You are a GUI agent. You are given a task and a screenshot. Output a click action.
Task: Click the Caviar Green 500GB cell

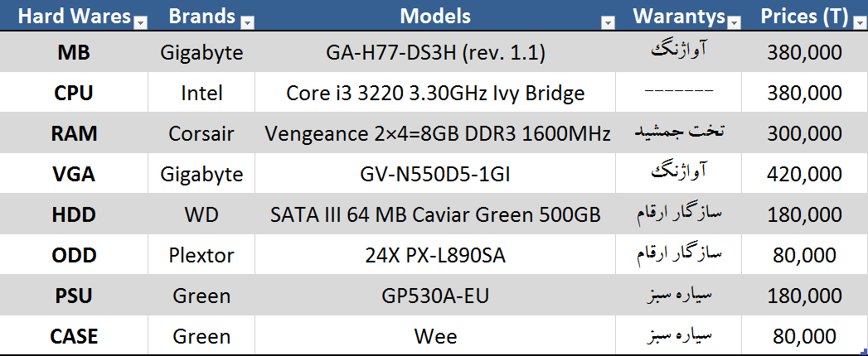click(435, 215)
